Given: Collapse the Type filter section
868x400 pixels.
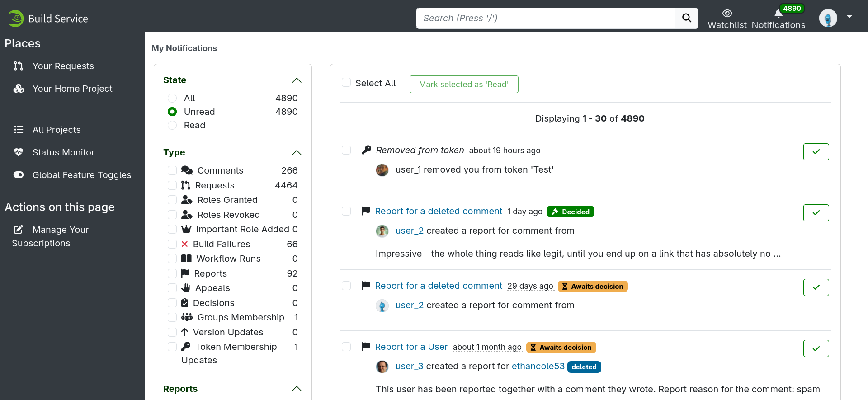Looking at the screenshot, I should pyautogui.click(x=297, y=153).
